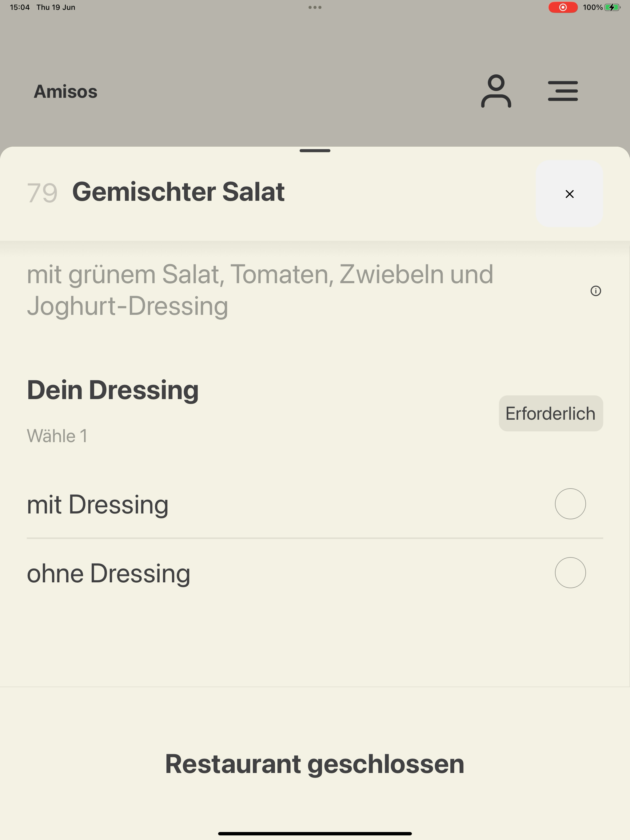
Task: Open the hamburger menu icon
Action: click(563, 91)
